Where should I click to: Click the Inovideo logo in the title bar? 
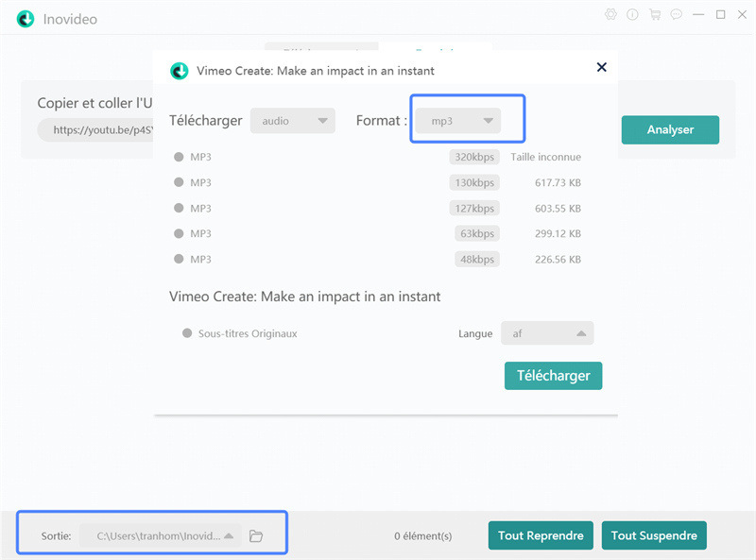coord(26,19)
